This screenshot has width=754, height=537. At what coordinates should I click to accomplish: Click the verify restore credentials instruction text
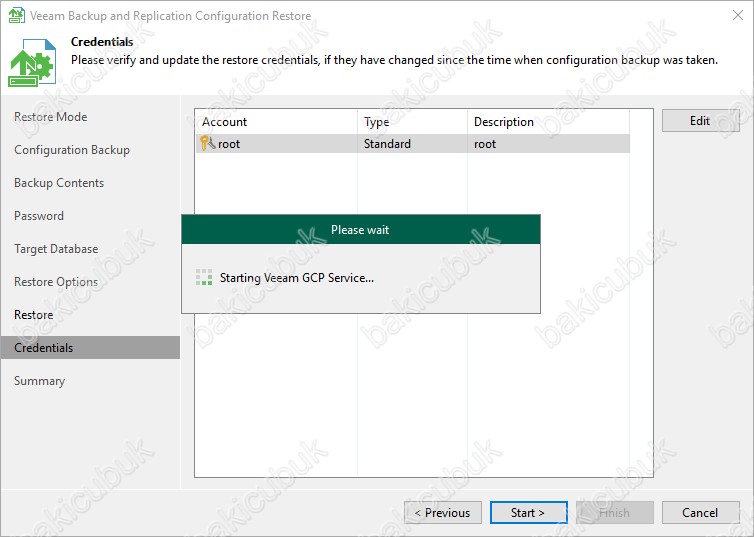(394, 60)
